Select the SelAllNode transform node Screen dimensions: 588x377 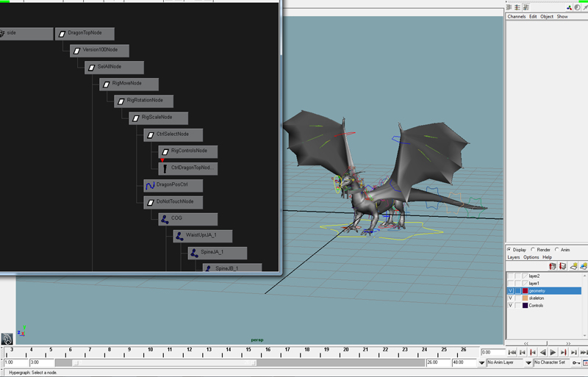[114, 68]
